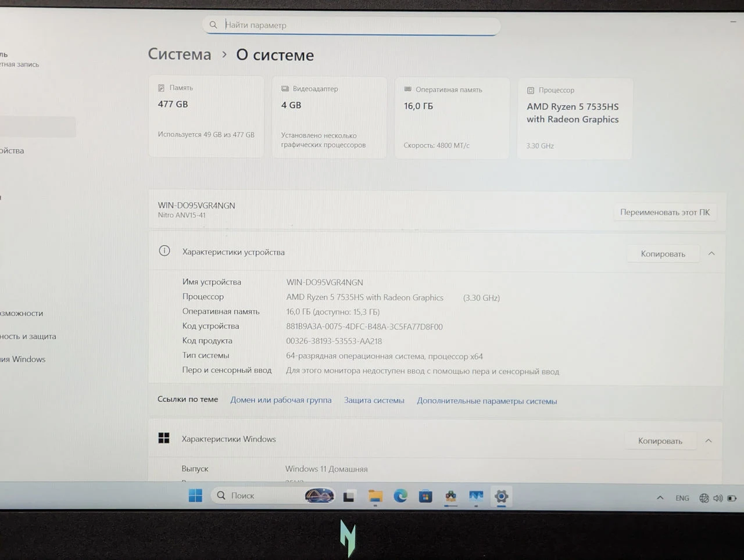Open Дополнительные параметры системы link
This screenshot has width=744, height=560.
[487, 401]
